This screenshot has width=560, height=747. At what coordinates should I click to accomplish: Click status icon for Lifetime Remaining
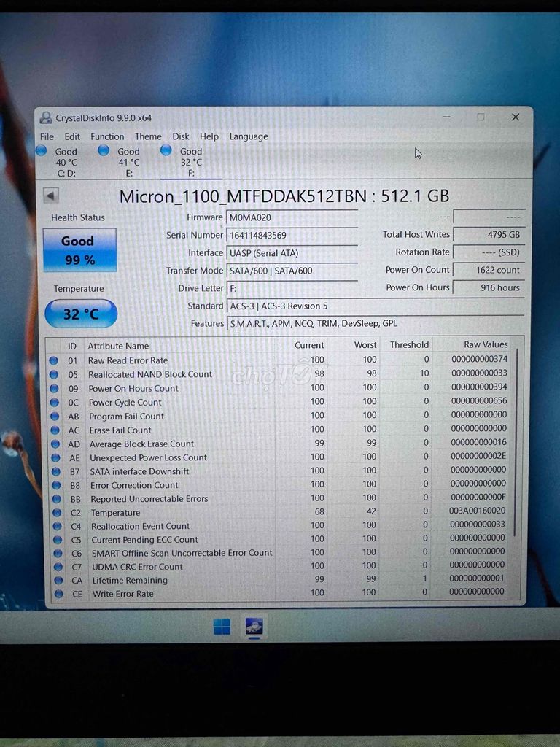pyautogui.click(x=58, y=581)
